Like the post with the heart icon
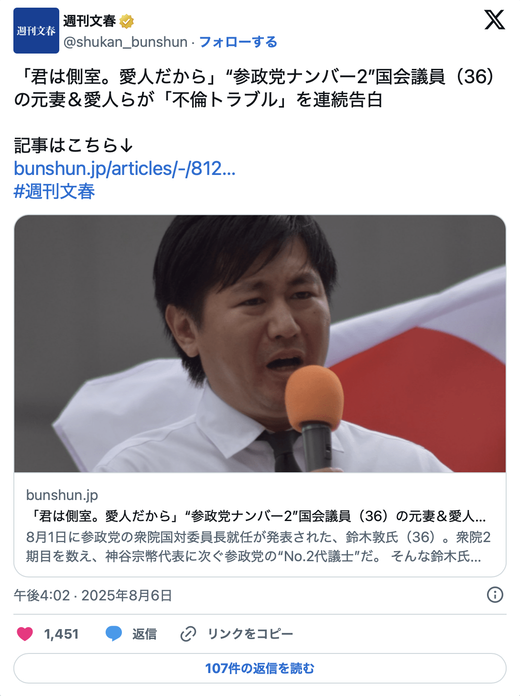Viewport: 520px width, 696px height. click(25, 633)
